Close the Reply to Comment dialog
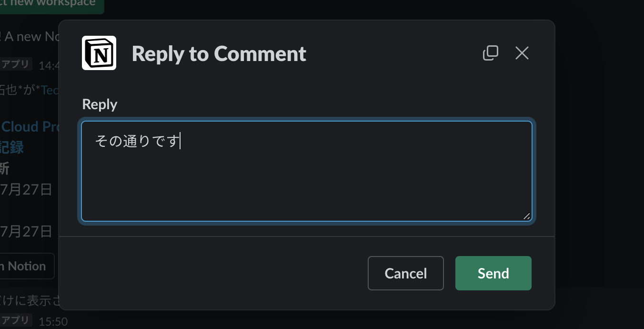 (x=522, y=53)
